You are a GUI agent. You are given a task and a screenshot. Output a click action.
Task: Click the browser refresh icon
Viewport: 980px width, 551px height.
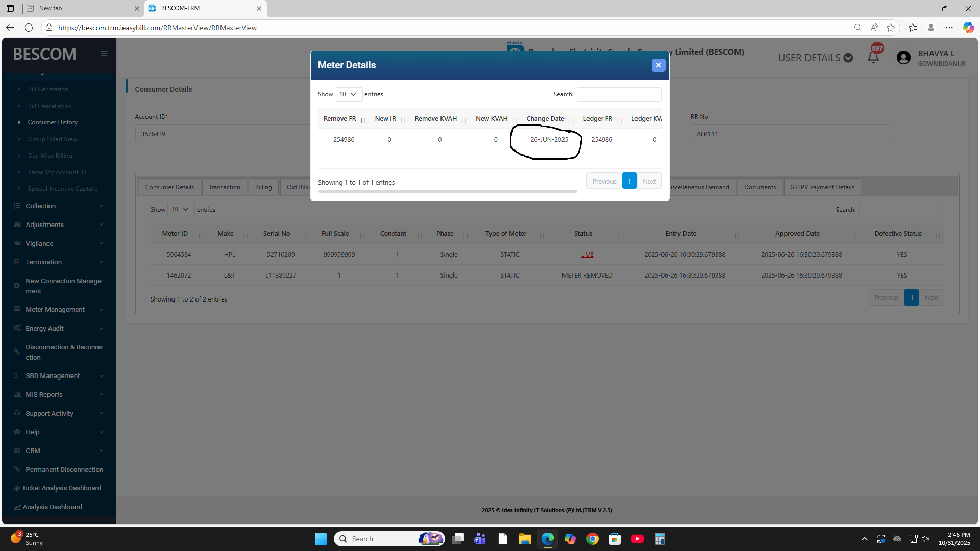pyautogui.click(x=29, y=28)
